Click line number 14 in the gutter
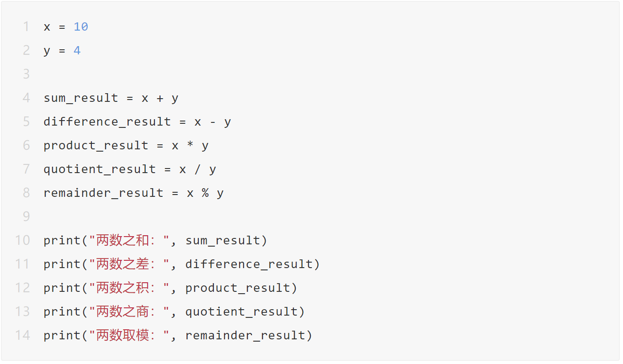This screenshot has height=364, width=623. [x=22, y=335]
